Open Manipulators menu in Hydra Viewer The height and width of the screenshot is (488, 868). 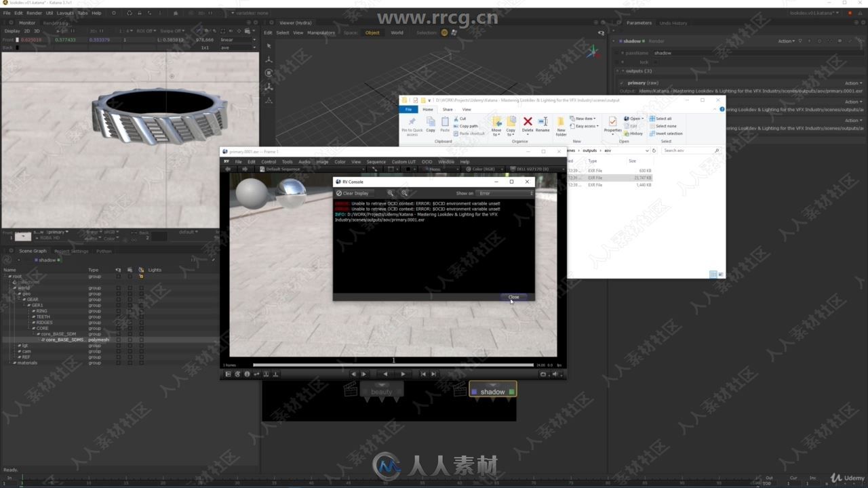[x=321, y=33]
